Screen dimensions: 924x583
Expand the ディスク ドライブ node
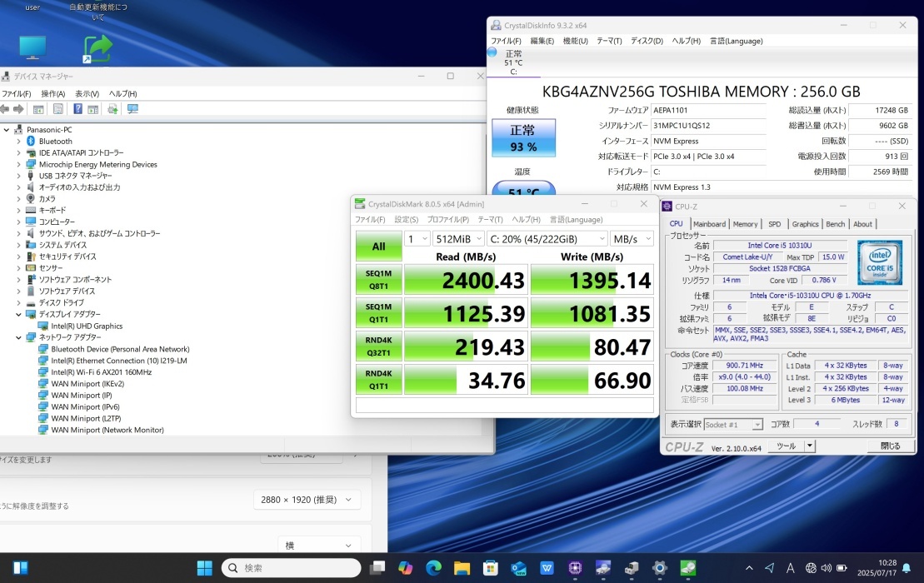click(x=18, y=302)
